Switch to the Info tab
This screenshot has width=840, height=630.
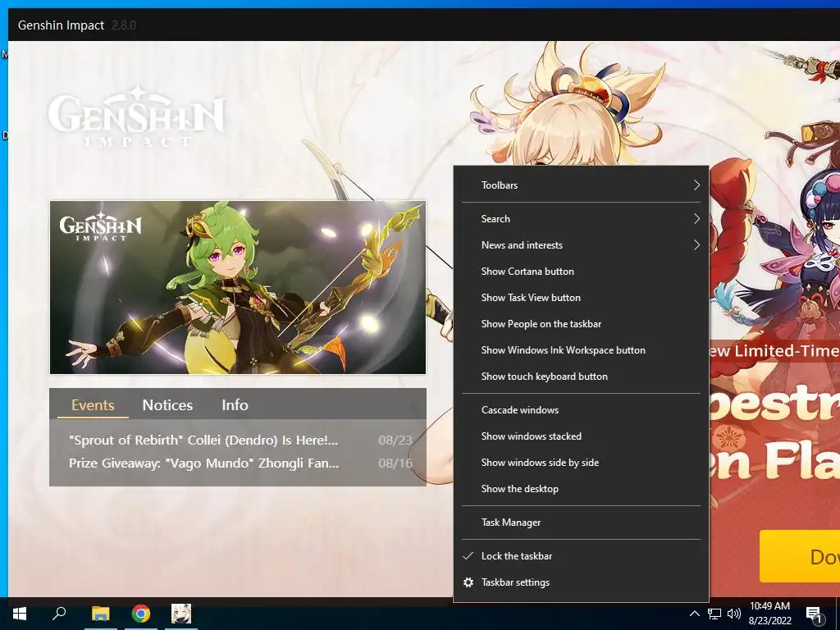click(x=235, y=405)
